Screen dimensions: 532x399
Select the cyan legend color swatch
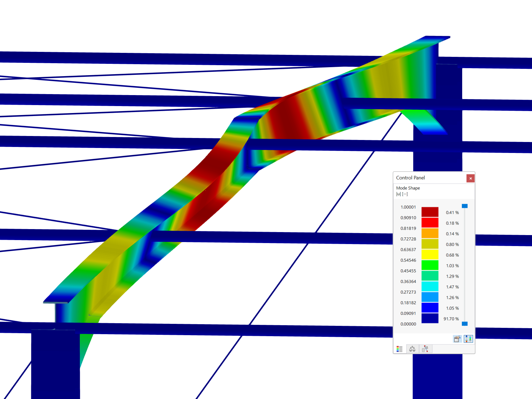coord(430,287)
